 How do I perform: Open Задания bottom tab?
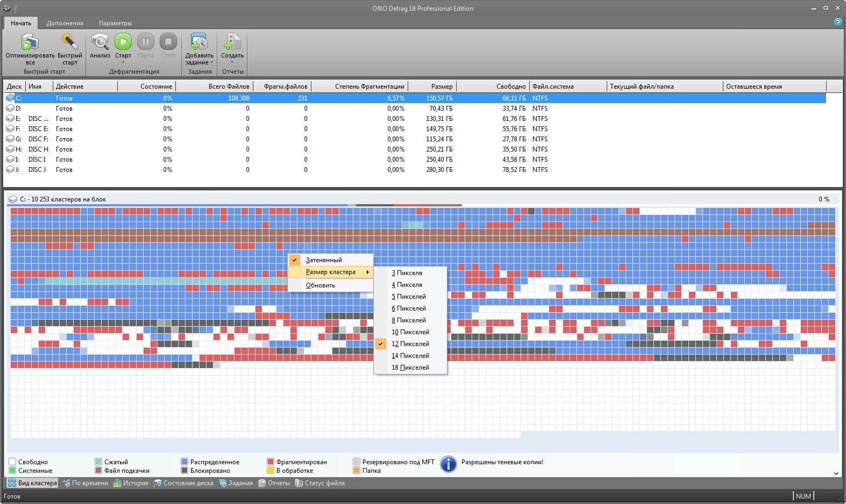236,483
